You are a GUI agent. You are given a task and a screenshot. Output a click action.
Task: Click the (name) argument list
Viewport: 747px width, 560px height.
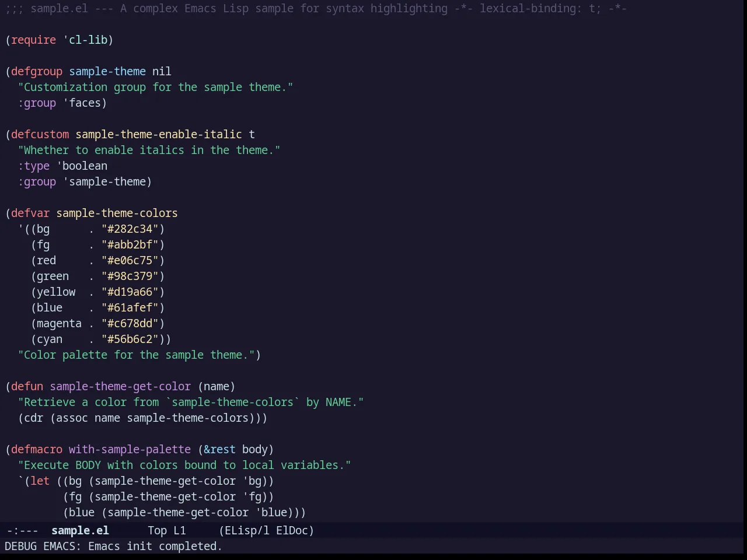point(217,386)
